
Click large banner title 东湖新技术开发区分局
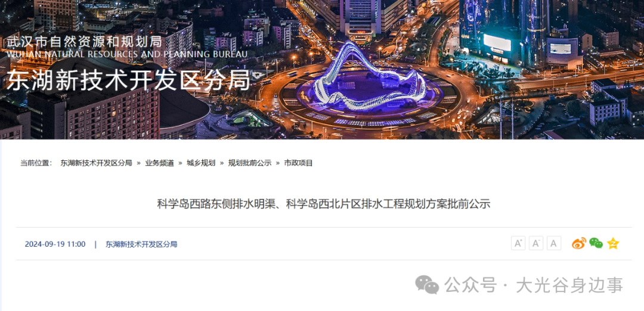[129, 80]
